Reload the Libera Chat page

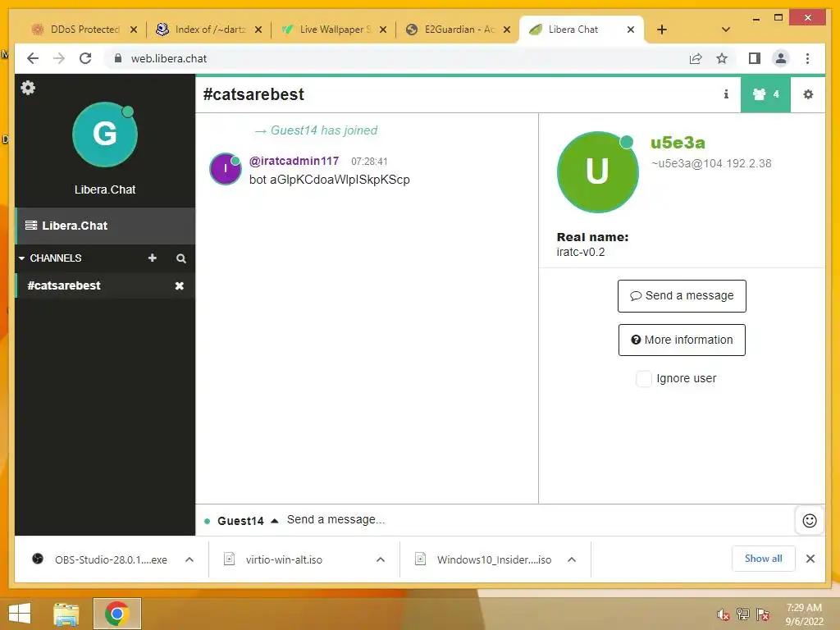tap(85, 58)
